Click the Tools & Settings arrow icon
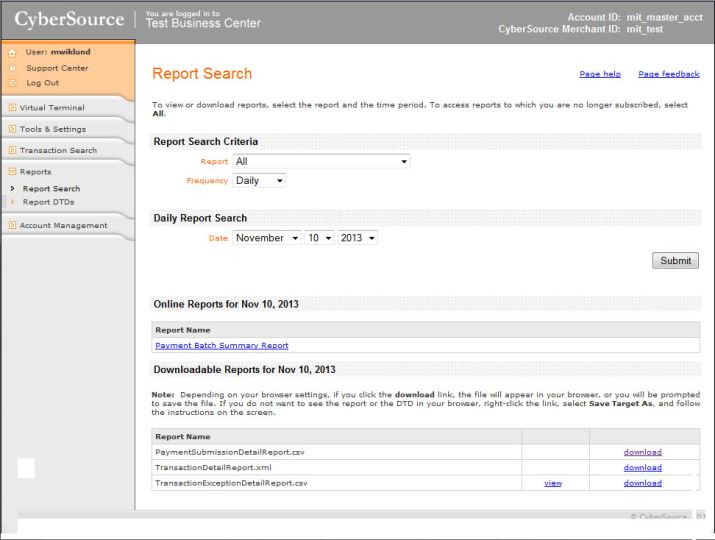Image resolution: width=715 pixels, height=540 pixels. 12,129
